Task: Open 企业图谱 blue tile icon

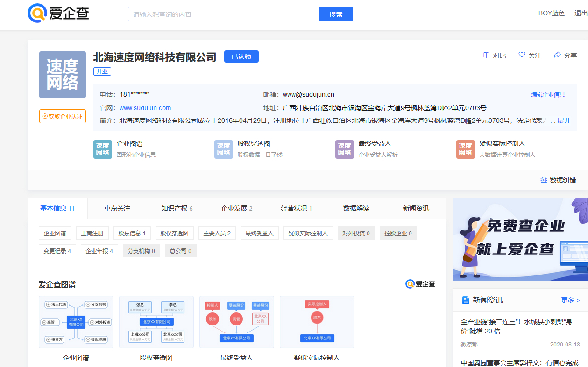Action: pos(103,149)
